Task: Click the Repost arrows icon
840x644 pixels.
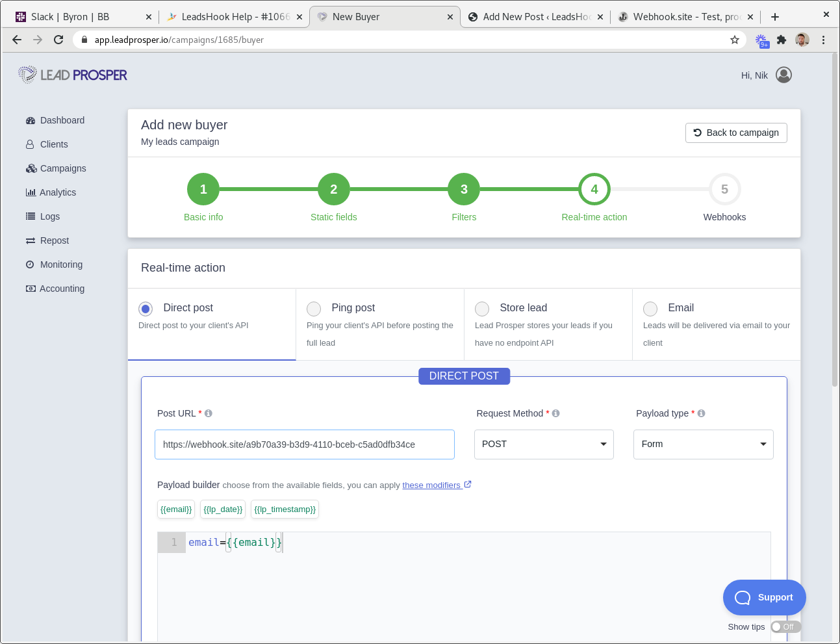Action: (x=31, y=240)
